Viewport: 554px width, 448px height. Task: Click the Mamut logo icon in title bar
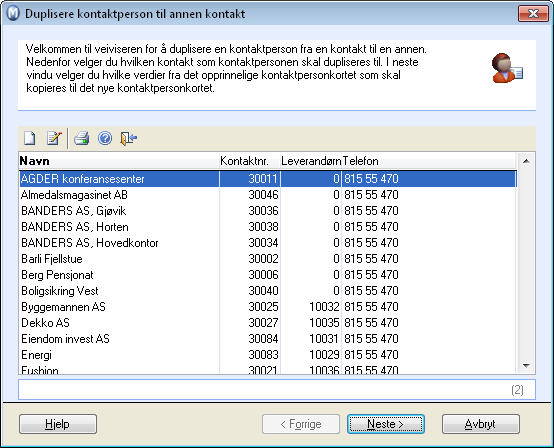[x=13, y=14]
